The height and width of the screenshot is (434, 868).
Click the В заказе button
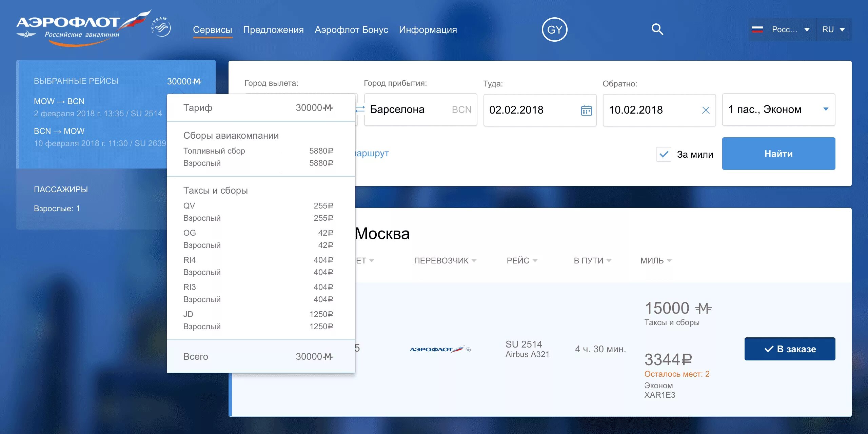point(789,349)
